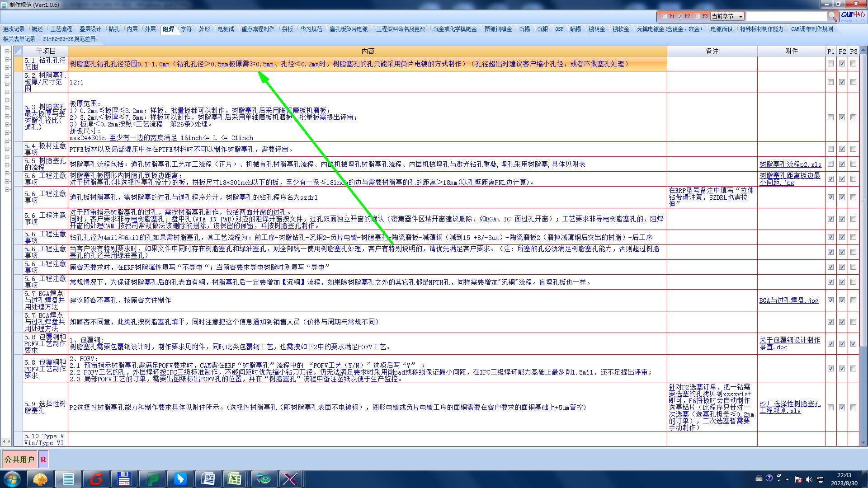The width and height of the screenshot is (868, 488).
Task: Click the blue bird DingTalk taskbar icon
Action: point(180,479)
